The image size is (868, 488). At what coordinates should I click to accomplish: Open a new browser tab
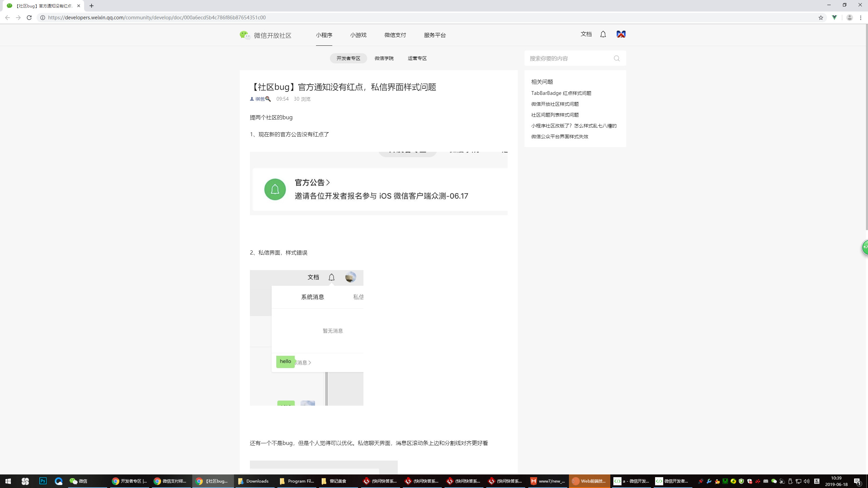point(92,6)
